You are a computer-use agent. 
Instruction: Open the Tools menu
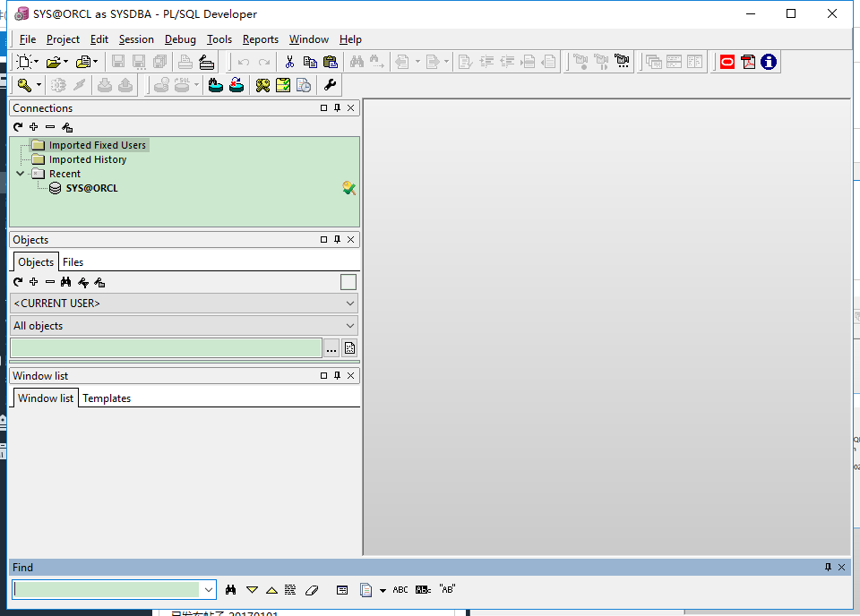click(219, 39)
